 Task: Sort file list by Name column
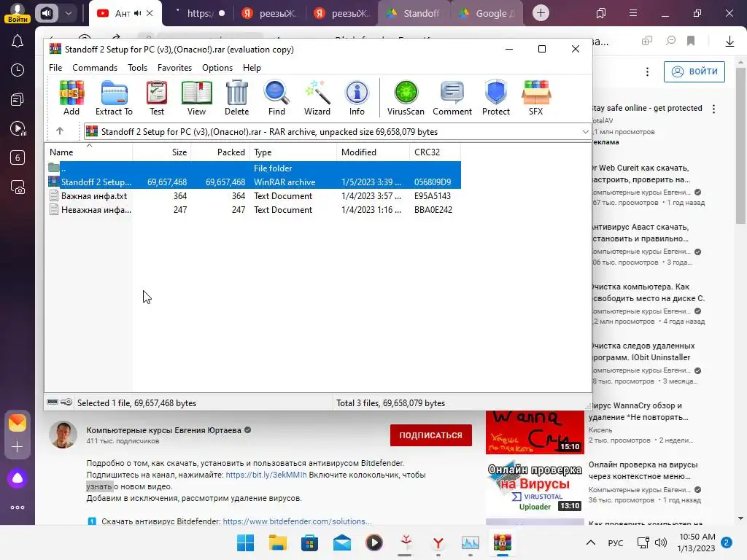tap(89, 152)
